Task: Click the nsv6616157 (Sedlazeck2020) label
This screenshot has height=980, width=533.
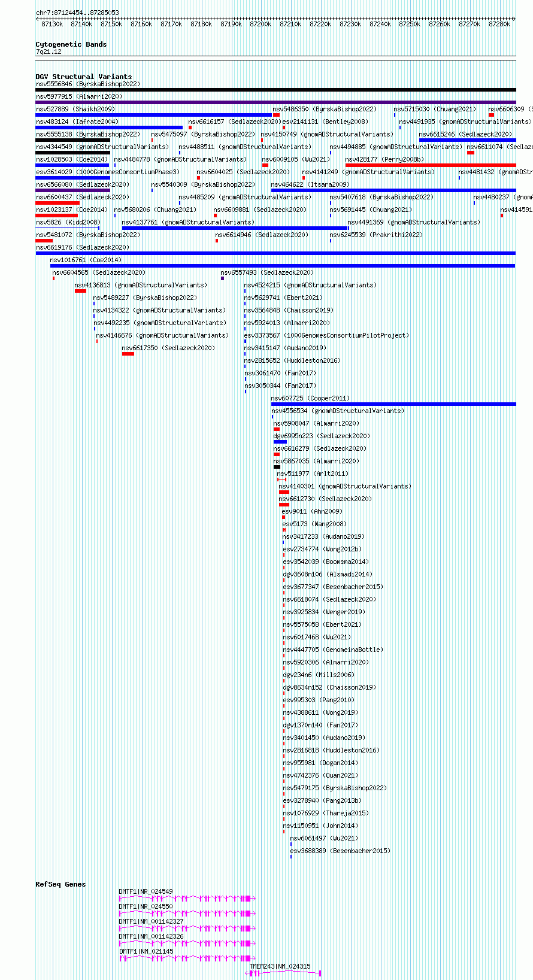Action: [x=235, y=122]
